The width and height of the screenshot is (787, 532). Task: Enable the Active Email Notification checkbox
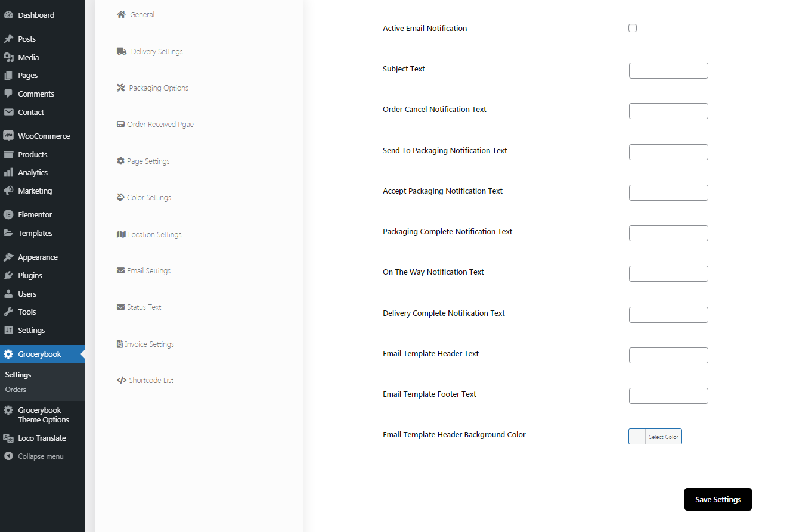pos(633,28)
